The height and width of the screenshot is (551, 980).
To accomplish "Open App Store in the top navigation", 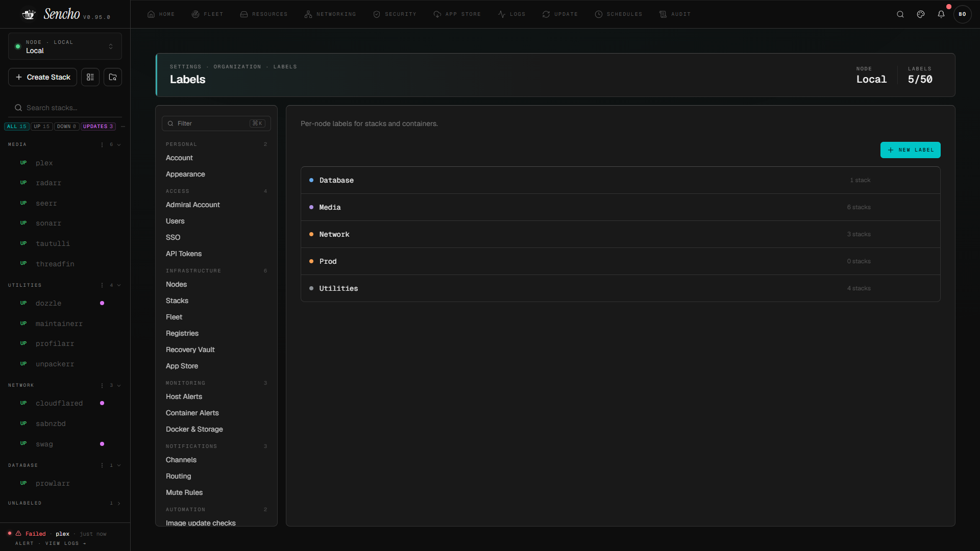I will (x=457, y=14).
